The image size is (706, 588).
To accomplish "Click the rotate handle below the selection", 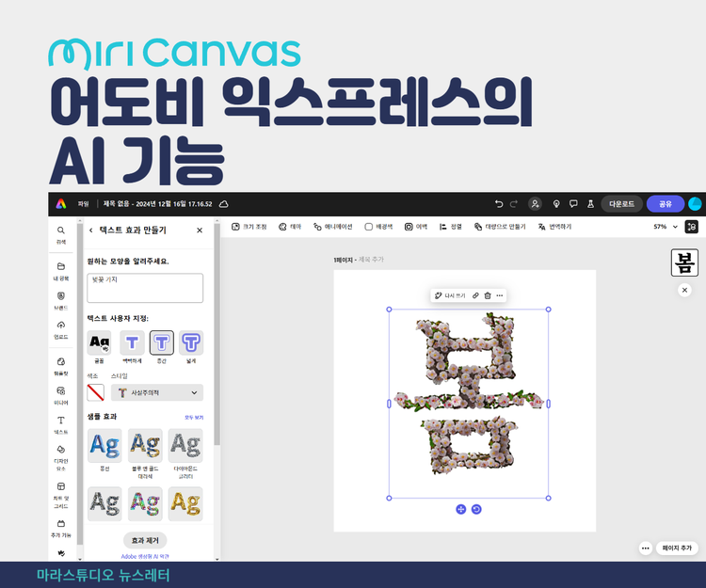I will point(476,509).
